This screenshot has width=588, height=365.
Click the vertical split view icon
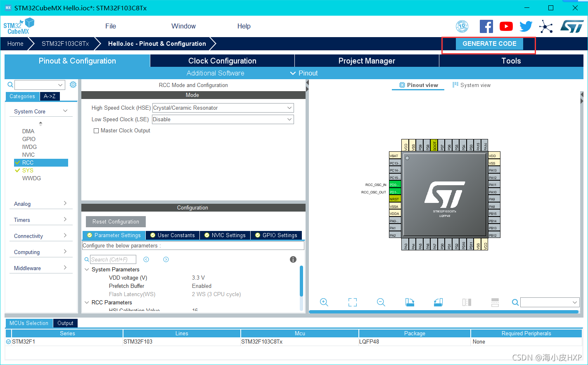(467, 302)
